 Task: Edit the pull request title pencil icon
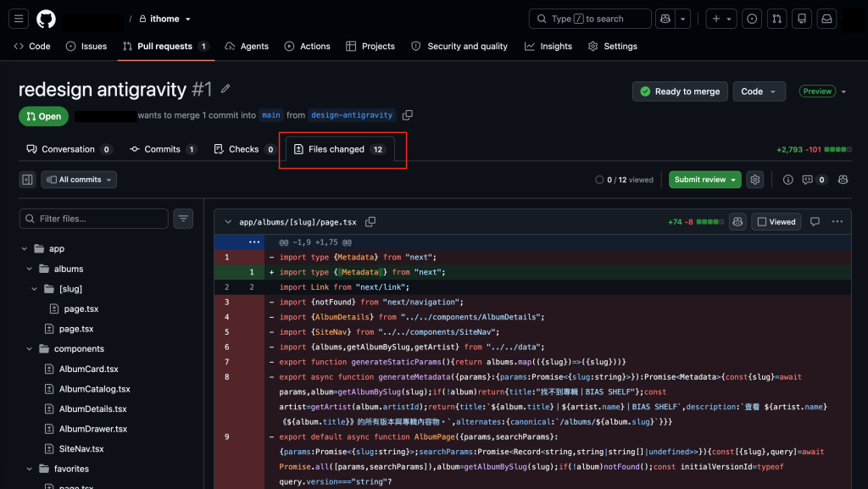click(x=225, y=88)
